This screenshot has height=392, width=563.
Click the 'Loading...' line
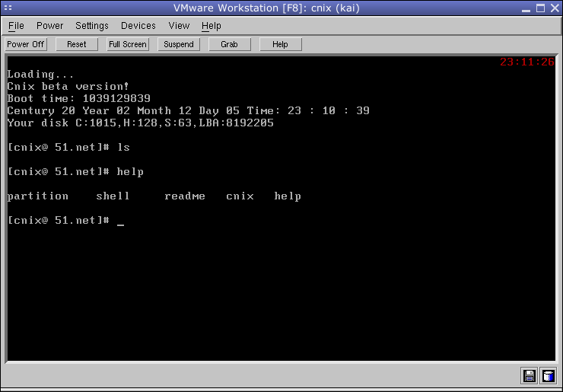[40, 75]
